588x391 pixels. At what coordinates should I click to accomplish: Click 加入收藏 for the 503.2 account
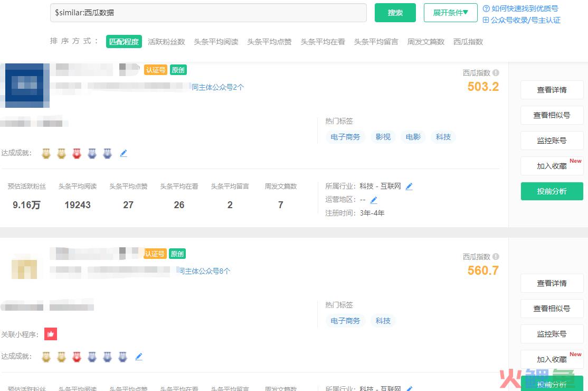552,166
